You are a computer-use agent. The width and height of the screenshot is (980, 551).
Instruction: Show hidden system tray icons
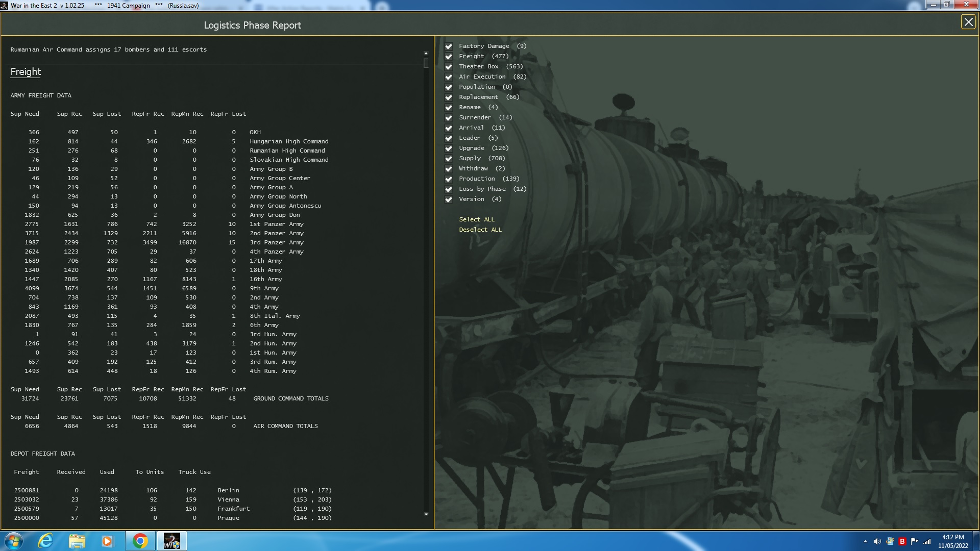(865, 541)
